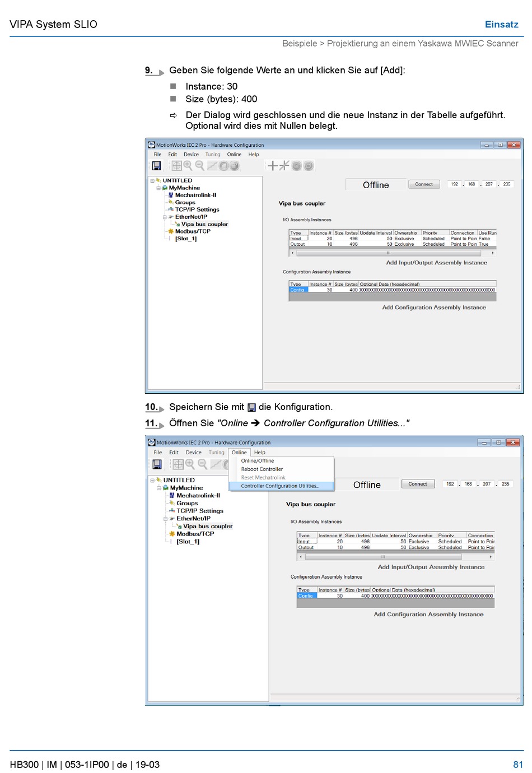This screenshot has height=773, width=532.
Task: Open the File menu in the upper window
Action: (157, 155)
